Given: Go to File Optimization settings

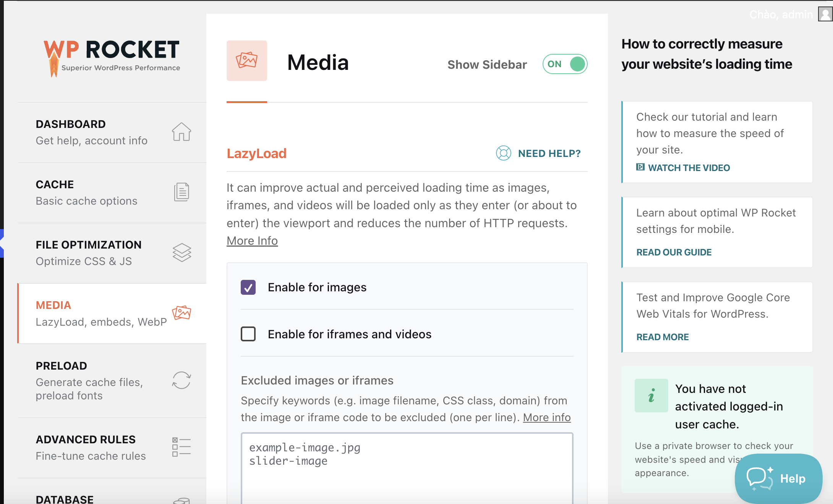Looking at the screenshot, I should [x=112, y=253].
